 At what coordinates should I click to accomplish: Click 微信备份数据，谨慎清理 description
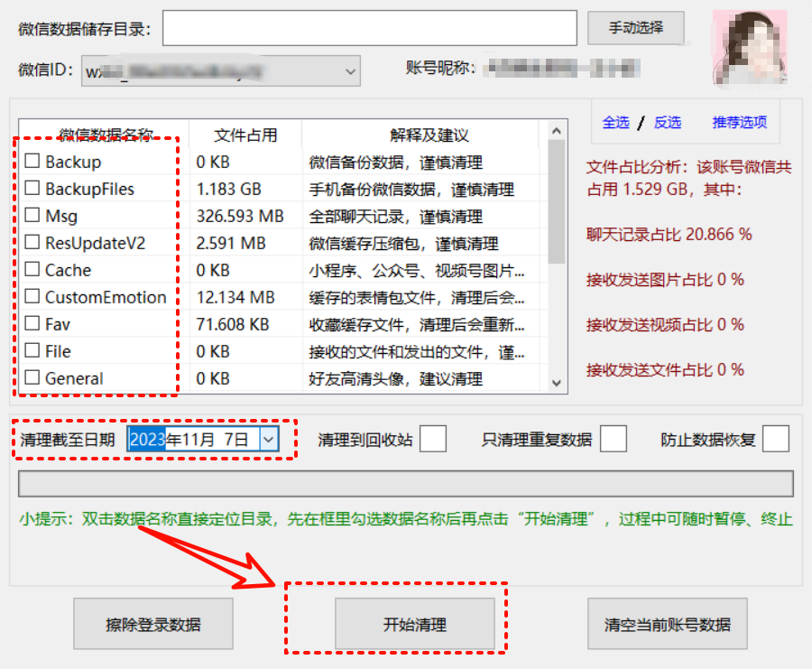coord(396,163)
